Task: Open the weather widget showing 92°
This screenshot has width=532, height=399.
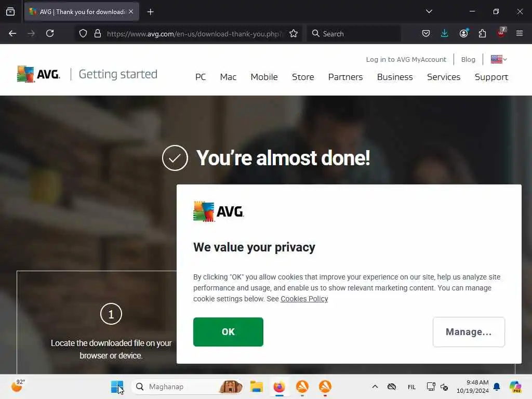Action: [x=18, y=386]
